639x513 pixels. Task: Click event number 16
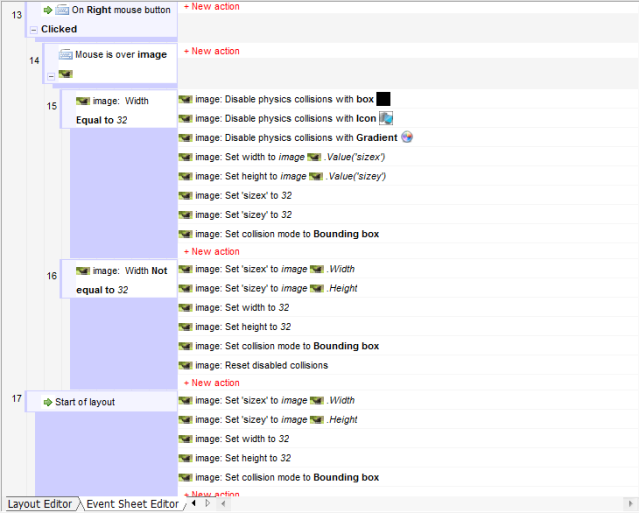(x=52, y=276)
